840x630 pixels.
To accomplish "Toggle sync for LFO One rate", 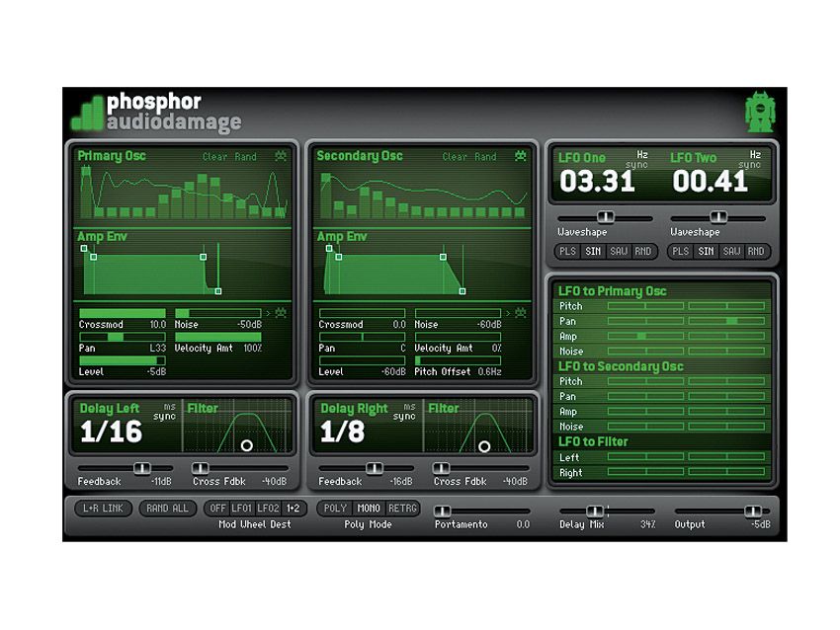I will tap(636, 165).
